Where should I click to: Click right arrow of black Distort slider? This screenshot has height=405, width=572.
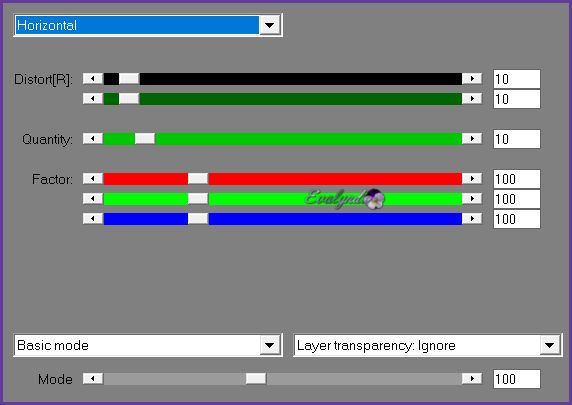coord(472,78)
